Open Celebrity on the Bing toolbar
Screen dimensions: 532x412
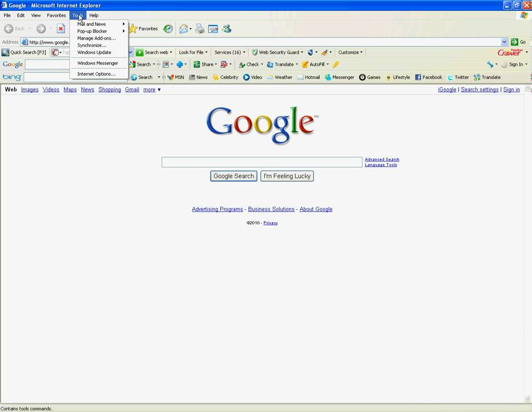coord(225,77)
